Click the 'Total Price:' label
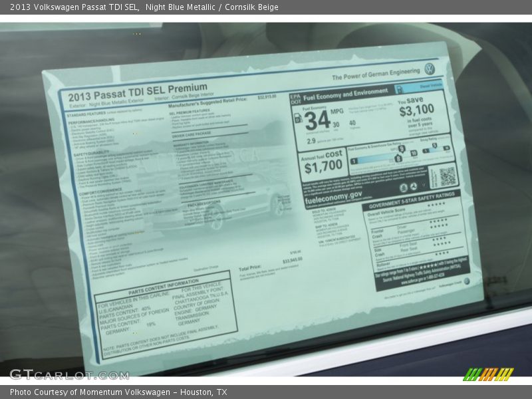532x399 pixels. click(250, 268)
